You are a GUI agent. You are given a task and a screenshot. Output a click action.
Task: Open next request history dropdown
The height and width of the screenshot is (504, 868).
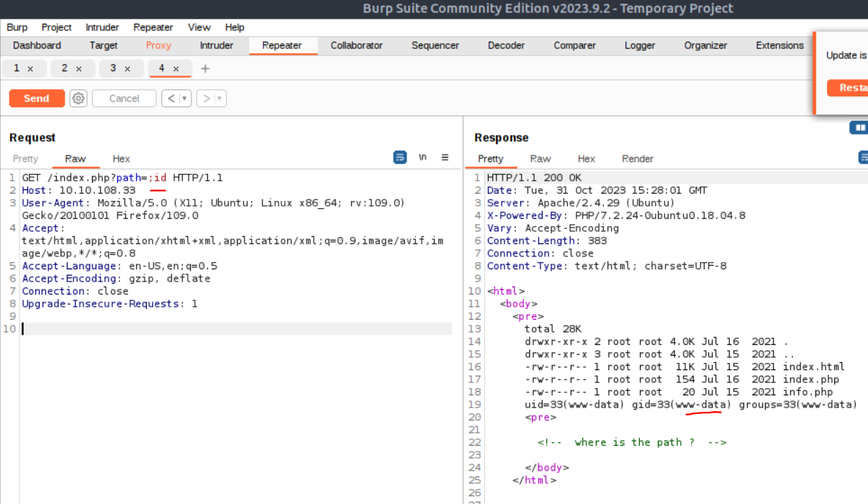pyautogui.click(x=220, y=99)
